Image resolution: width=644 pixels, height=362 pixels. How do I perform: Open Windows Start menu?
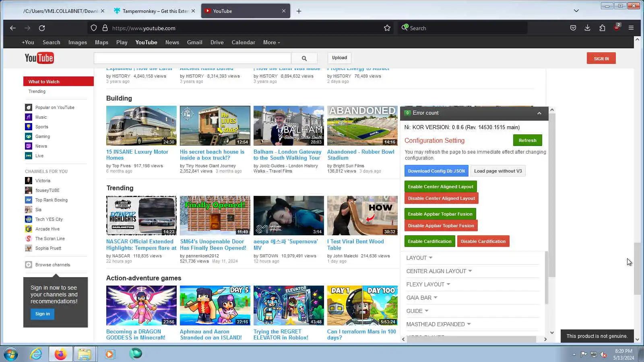(x=11, y=354)
